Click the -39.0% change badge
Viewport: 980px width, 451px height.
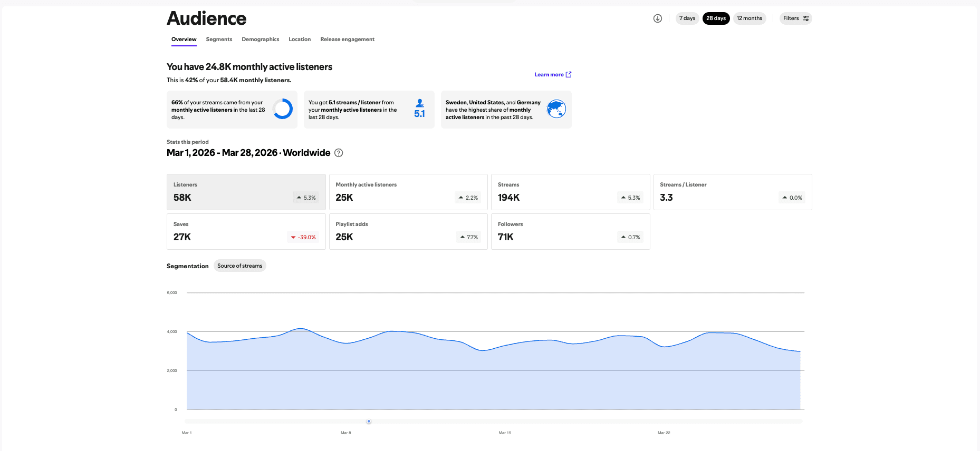click(303, 238)
